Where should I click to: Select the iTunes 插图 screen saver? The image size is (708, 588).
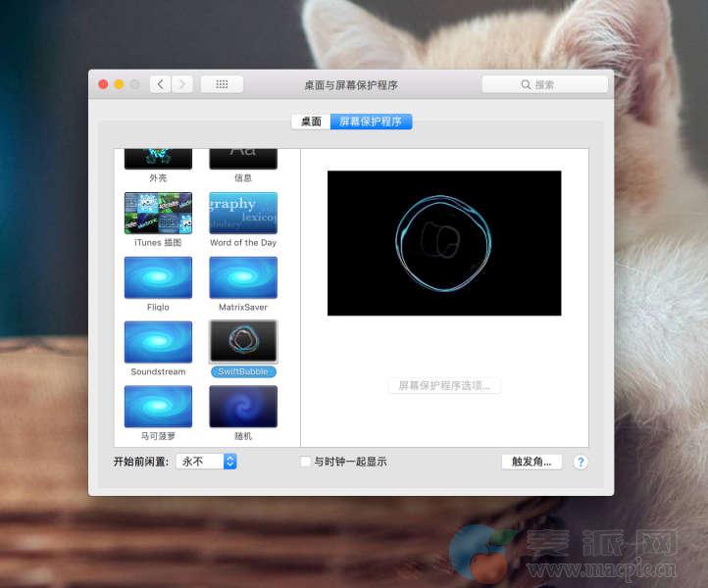[158, 213]
